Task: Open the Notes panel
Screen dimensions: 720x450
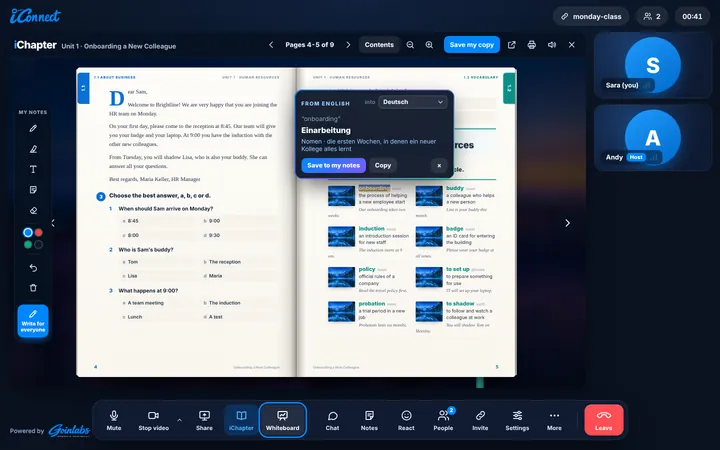Action: tap(369, 421)
